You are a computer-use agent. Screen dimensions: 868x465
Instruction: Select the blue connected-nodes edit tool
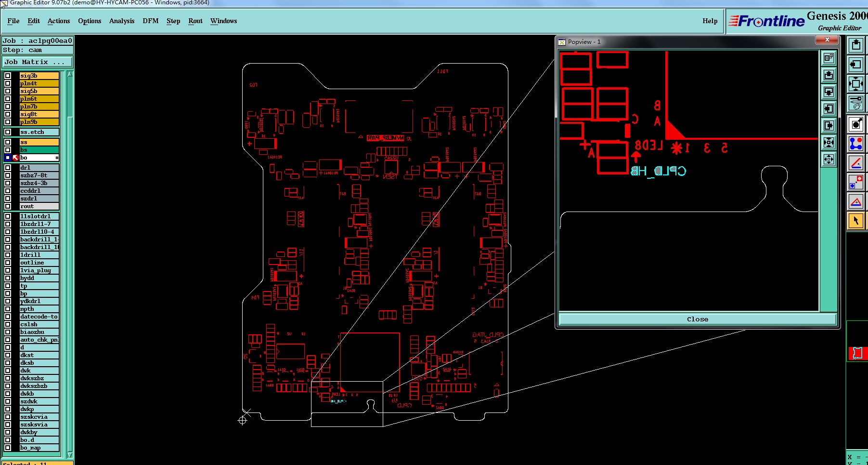pos(856,144)
